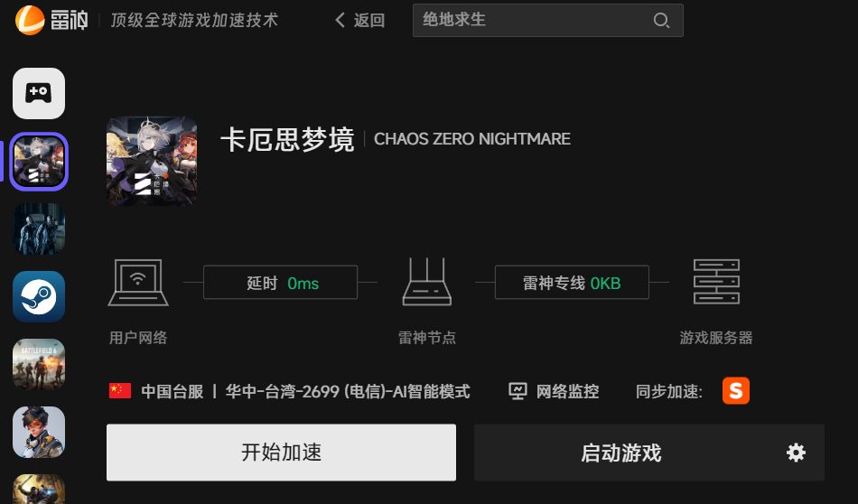
Task: Select the two-soldiers game icon in the sidebar
Action: 39,229
